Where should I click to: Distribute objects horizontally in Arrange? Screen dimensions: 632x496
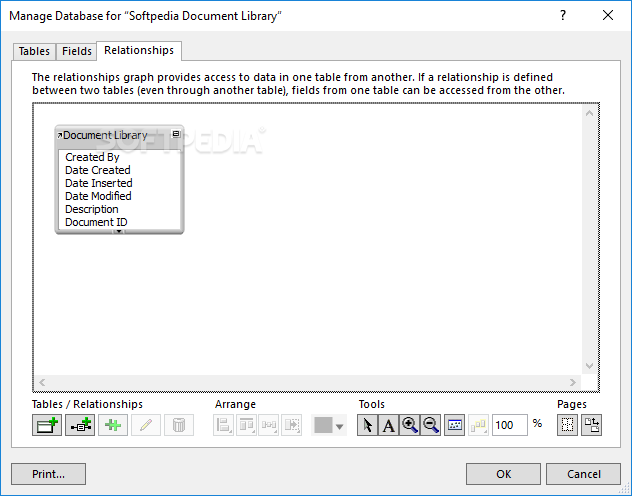click(x=269, y=425)
